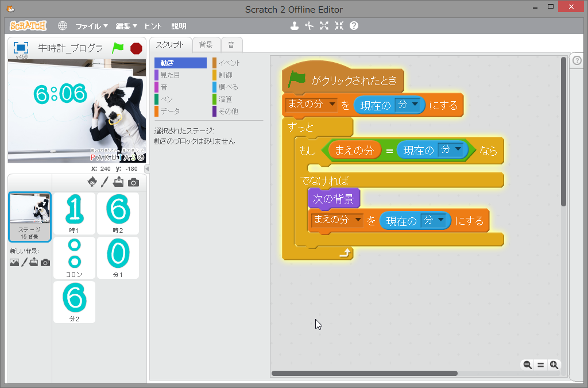This screenshot has height=388, width=588.
Task: Select the Grow sprite tool
Action: coord(324,26)
